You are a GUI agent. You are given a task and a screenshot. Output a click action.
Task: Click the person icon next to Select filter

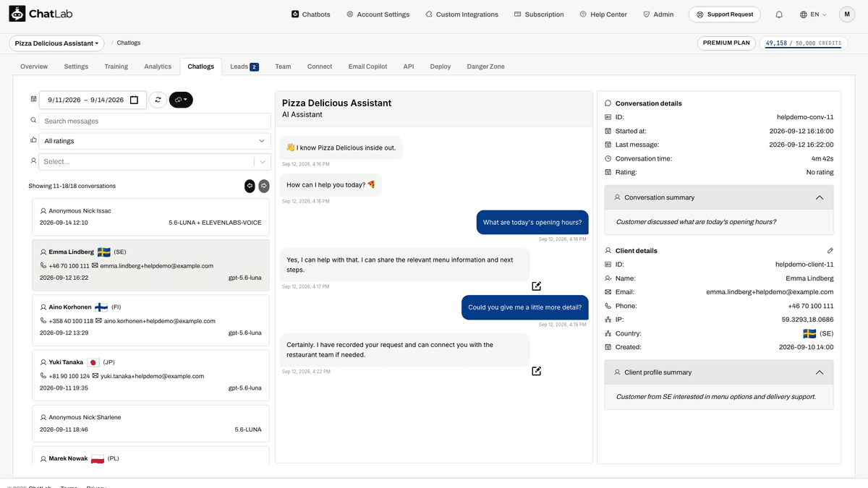(33, 160)
